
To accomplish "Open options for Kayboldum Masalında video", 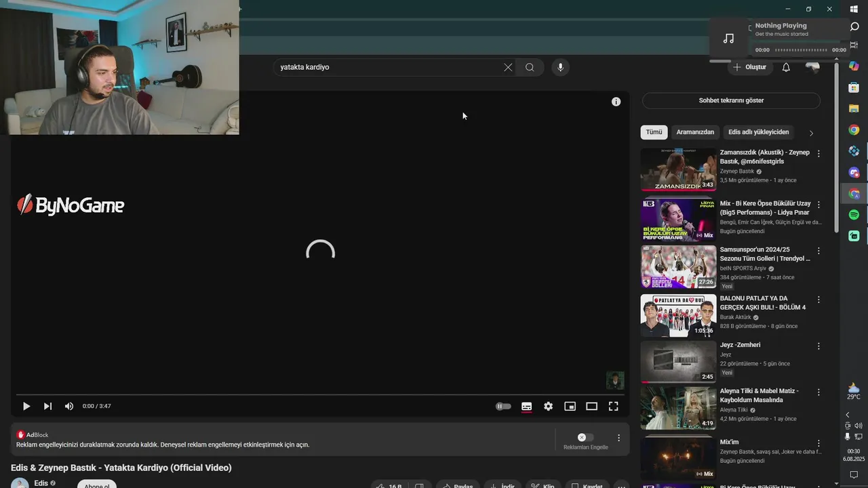I will 818,392.
